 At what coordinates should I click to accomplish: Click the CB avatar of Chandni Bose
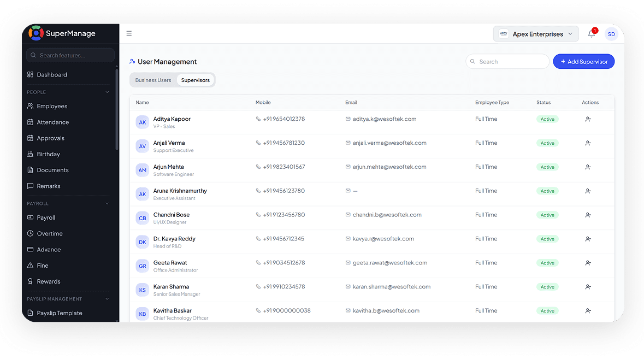(x=143, y=218)
